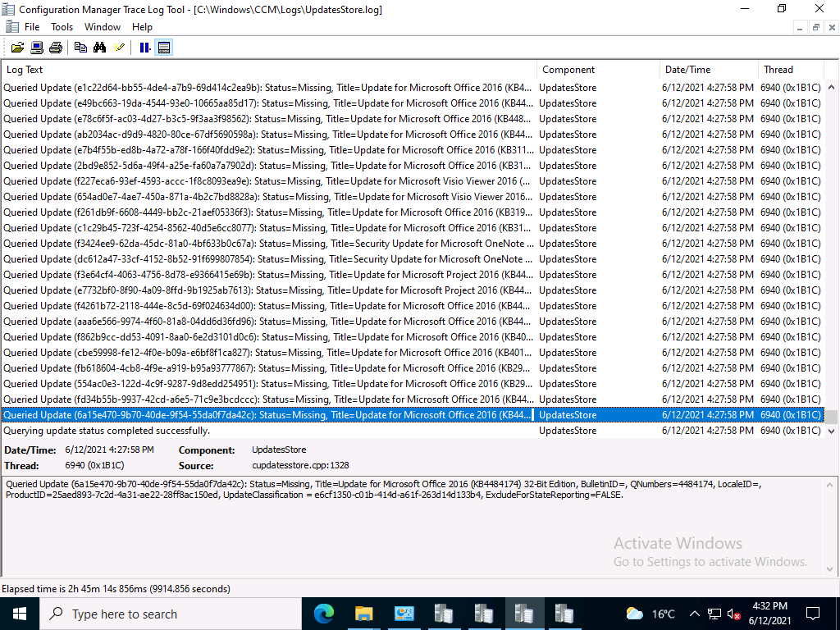The image size is (840, 630).
Task: Click the details text pane scroll up arrow
Action: (x=830, y=486)
